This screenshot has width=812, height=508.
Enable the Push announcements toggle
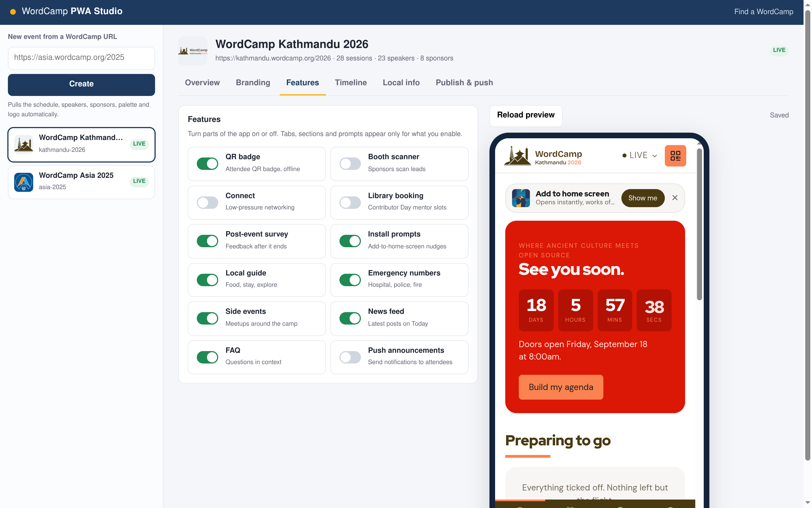[x=350, y=357]
